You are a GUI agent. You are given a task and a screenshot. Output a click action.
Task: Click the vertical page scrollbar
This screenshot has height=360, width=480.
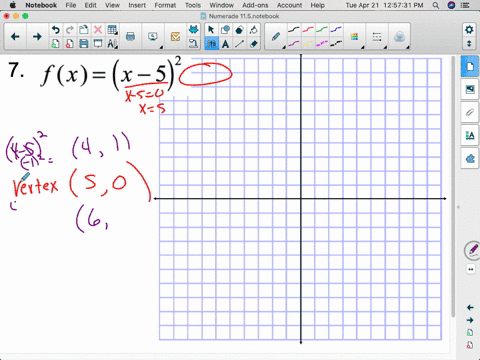click(x=453, y=187)
